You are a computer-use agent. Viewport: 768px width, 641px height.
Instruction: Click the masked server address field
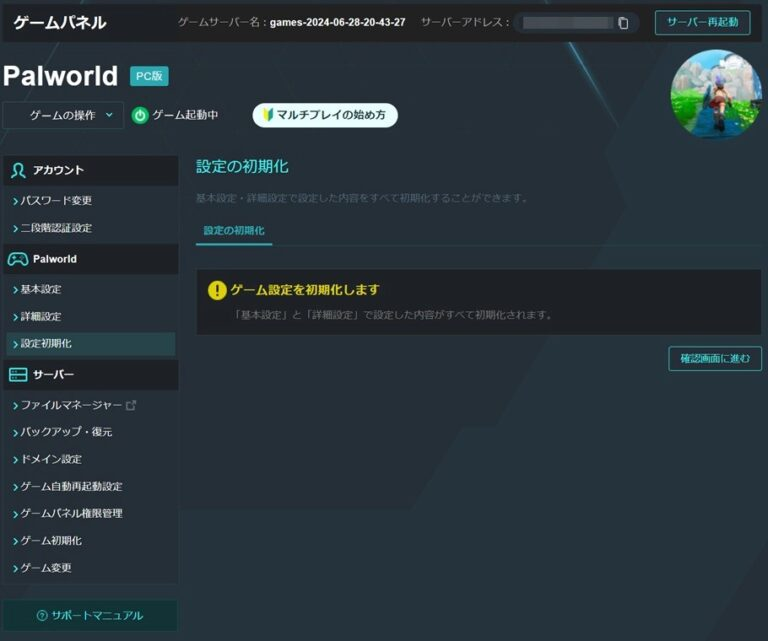[x=568, y=23]
